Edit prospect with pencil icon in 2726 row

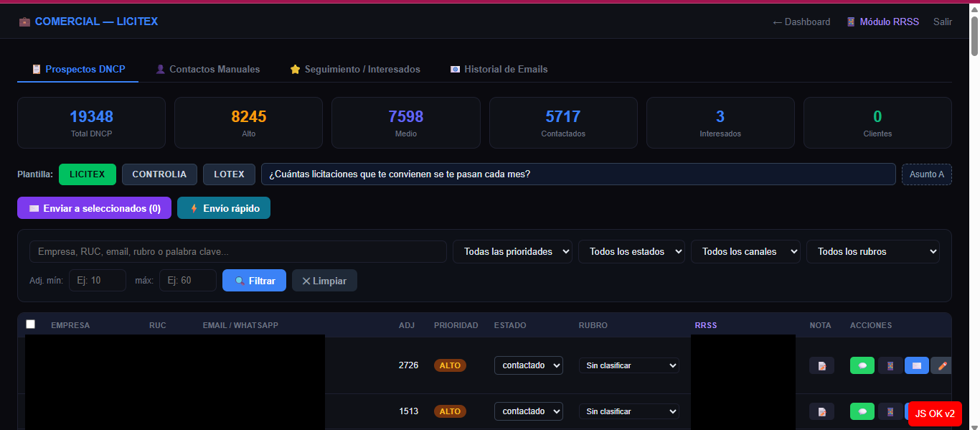(941, 365)
